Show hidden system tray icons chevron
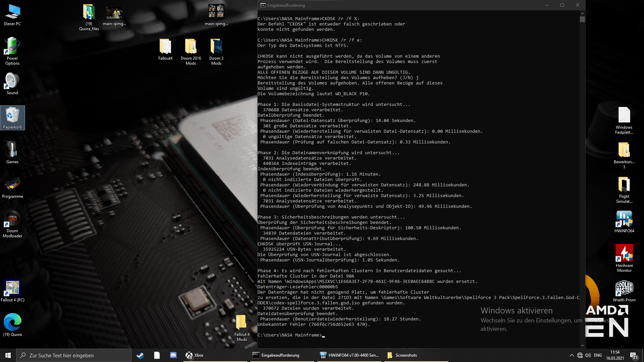The image size is (644, 362). [572, 355]
